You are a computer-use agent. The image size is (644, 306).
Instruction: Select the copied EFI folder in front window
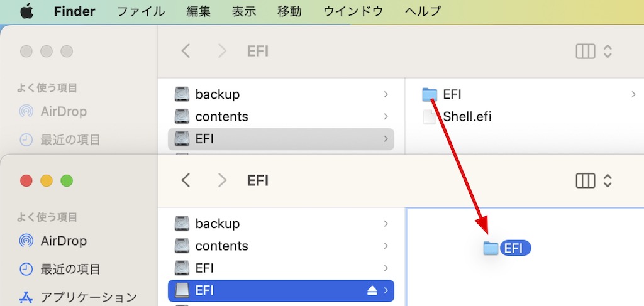coord(507,248)
